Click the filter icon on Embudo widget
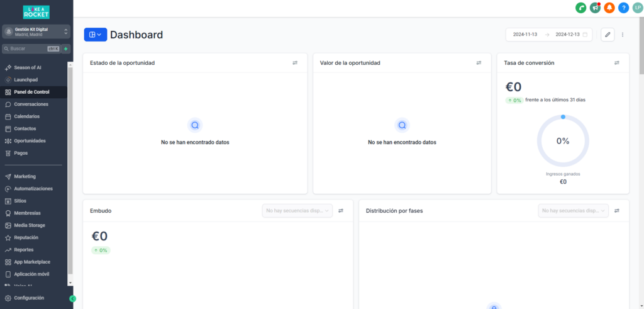The image size is (644, 309). [x=341, y=211]
